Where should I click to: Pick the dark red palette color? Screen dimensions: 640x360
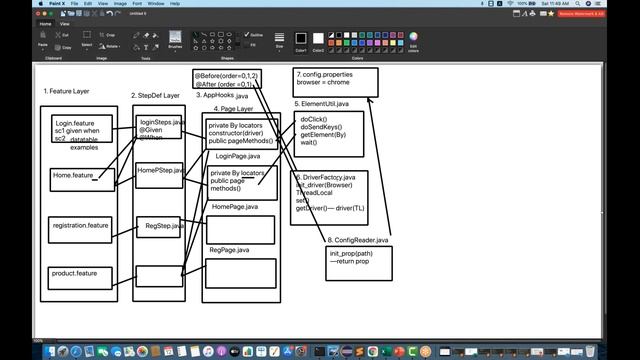[401, 35]
